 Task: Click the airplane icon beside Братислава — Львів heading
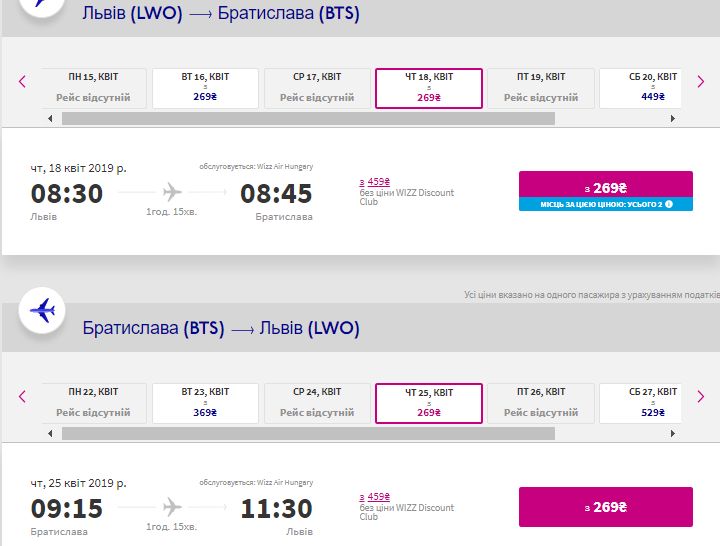[x=42, y=310]
